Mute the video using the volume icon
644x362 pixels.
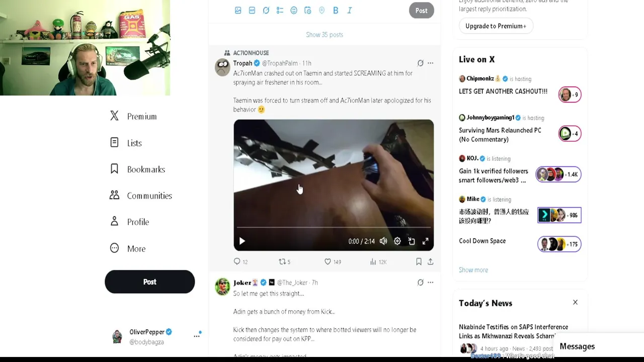click(x=383, y=241)
